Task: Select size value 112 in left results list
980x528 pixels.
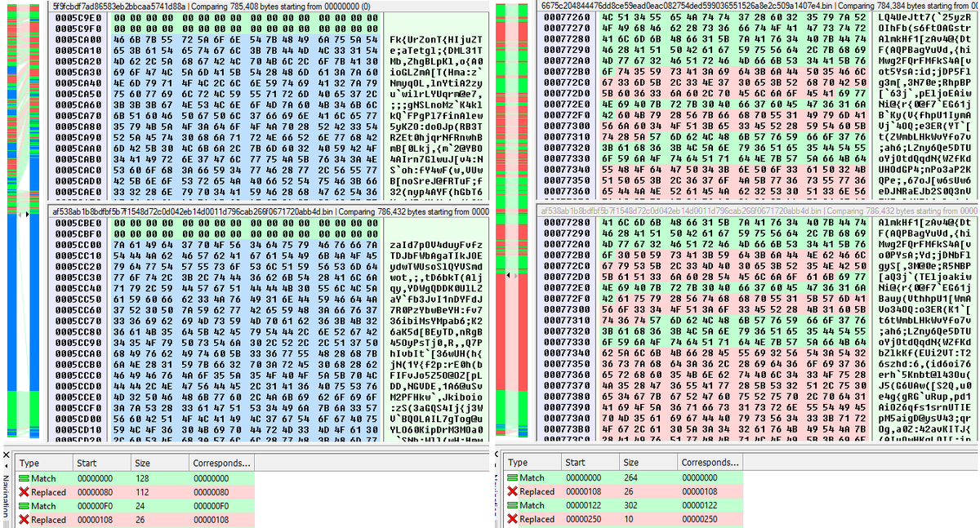Action: [x=142, y=491]
